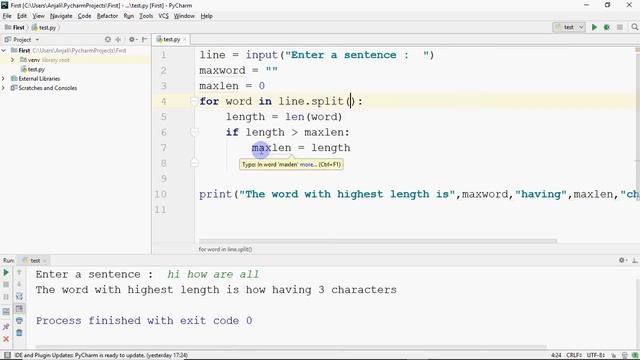The width and height of the screenshot is (640, 360).
Task: Collapse the for loop fold marker
Action: pos(194,101)
